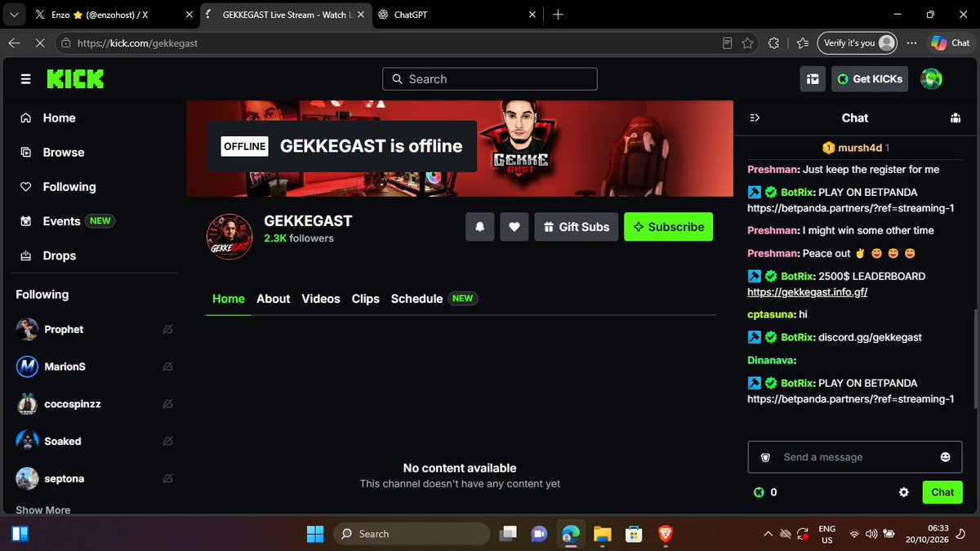Click the cptasuna username in chat
Image resolution: width=980 pixels, height=551 pixels.
coord(770,314)
